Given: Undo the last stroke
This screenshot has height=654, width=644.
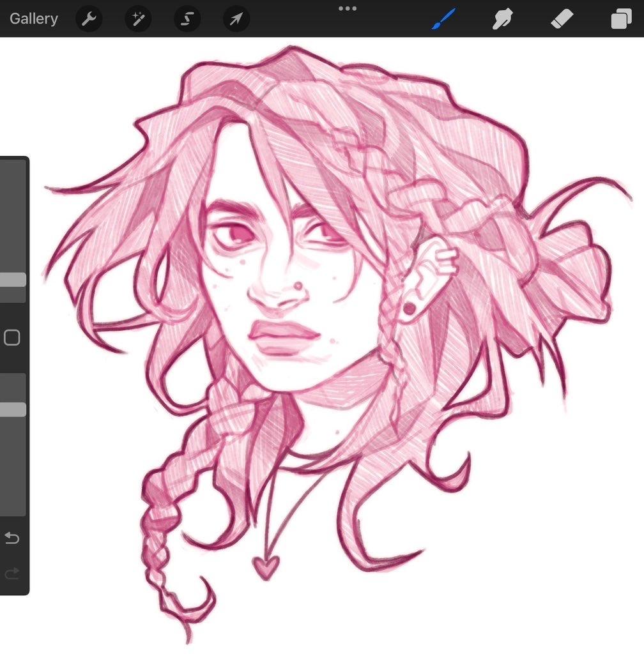Looking at the screenshot, I should pos(12,538).
